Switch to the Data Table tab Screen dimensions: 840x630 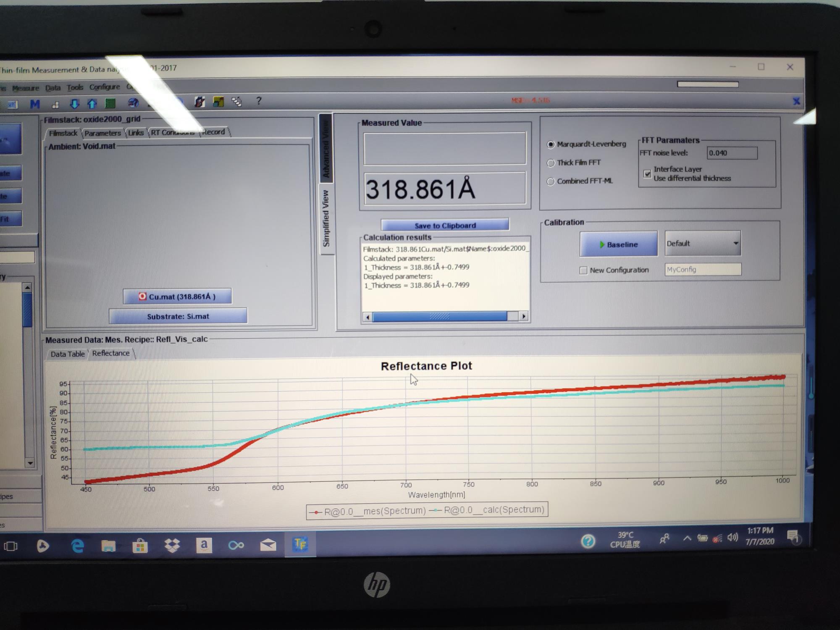[x=67, y=354]
